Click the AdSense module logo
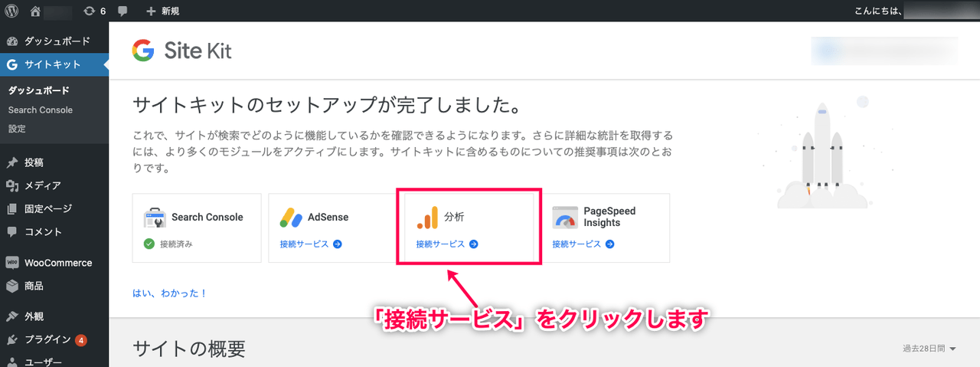The width and height of the screenshot is (980, 367). [x=291, y=218]
